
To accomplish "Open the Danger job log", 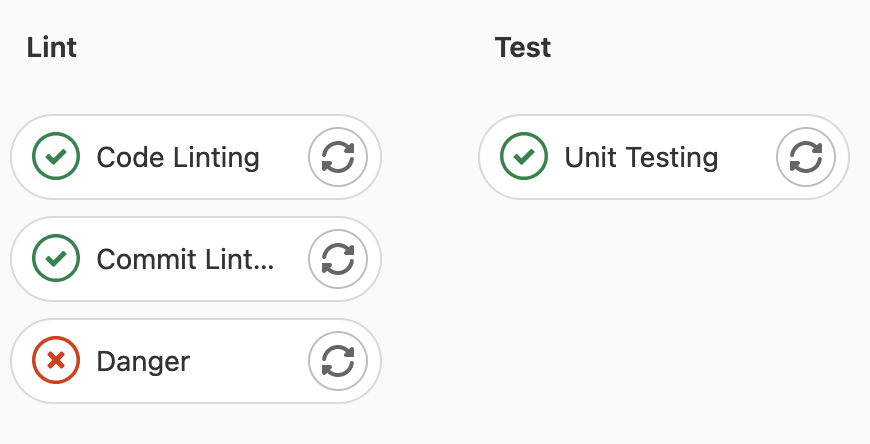I will (143, 362).
